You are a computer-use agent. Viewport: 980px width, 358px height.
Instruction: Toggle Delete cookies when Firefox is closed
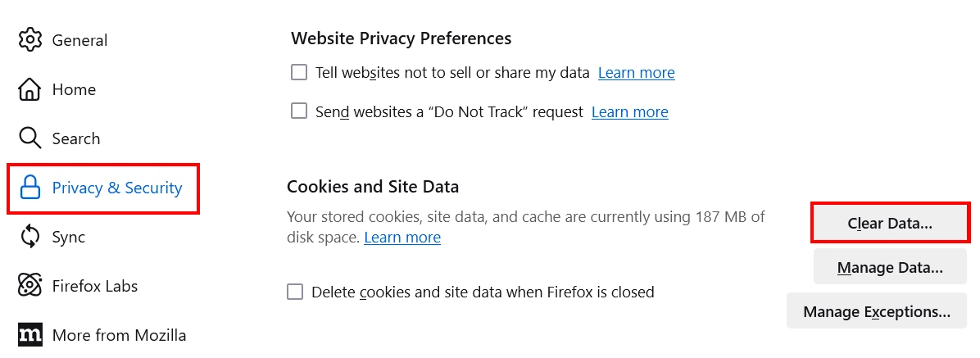click(295, 292)
